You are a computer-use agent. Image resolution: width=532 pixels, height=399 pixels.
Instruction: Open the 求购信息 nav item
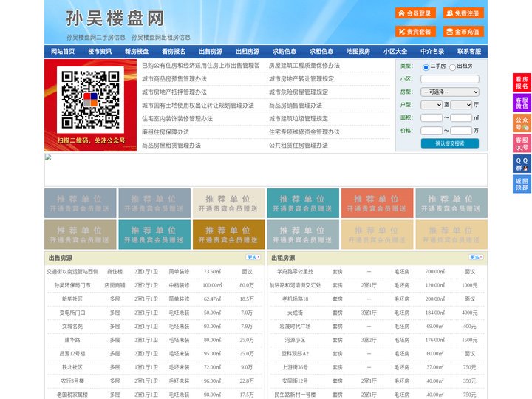284,52
